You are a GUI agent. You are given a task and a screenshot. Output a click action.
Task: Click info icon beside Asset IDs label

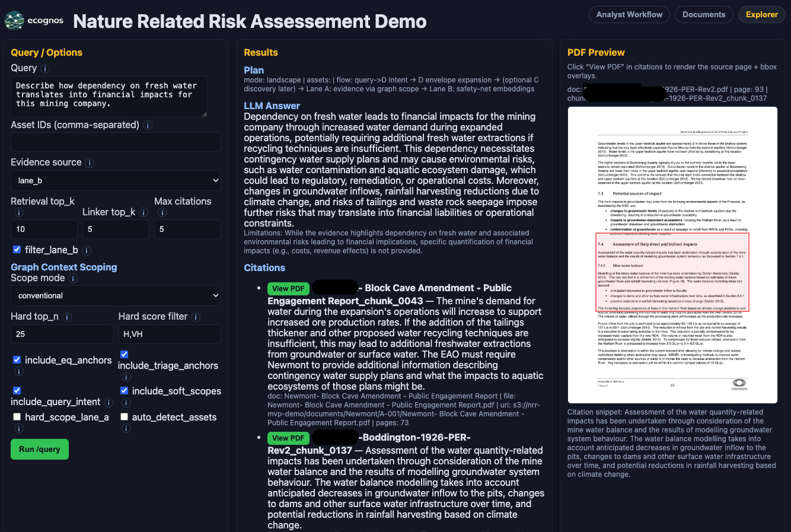click(148, 125)
